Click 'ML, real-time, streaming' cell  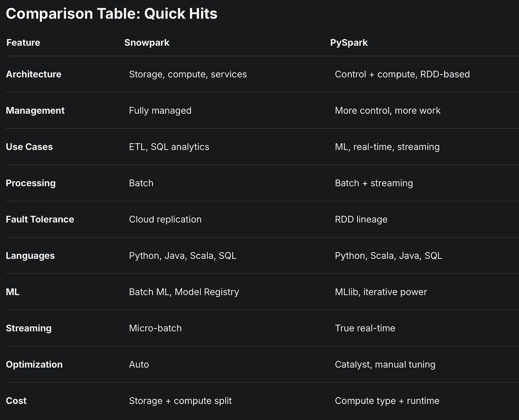pyautogui.click(x=387, y=147)
